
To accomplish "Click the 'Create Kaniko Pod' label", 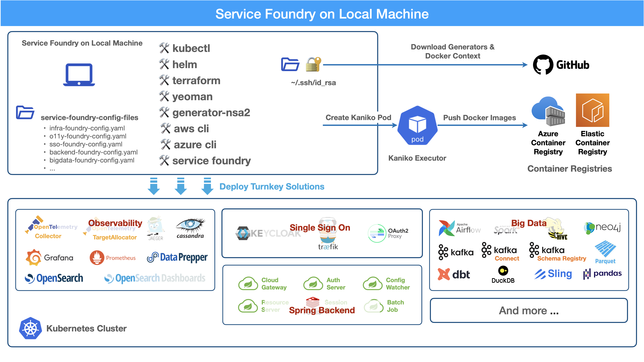I will tap(358, 117).
